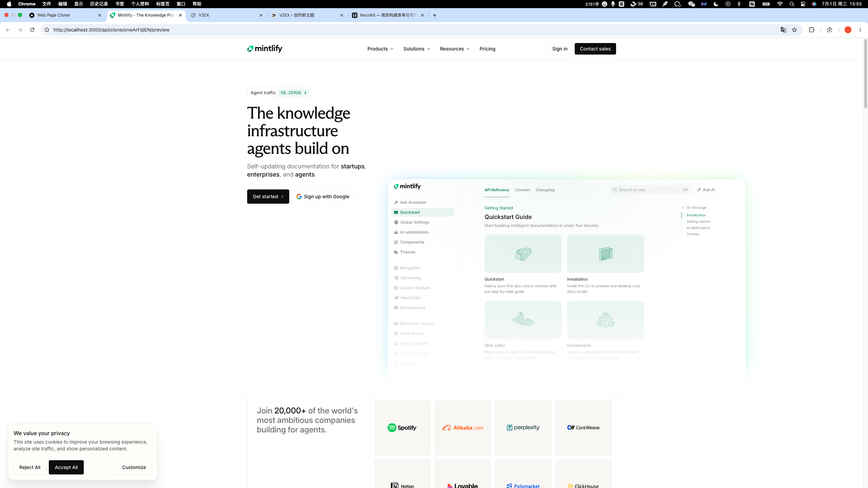Expand the Solutions dropdown
The width and height of the screenshot is (868, 488).
[417, 49]
